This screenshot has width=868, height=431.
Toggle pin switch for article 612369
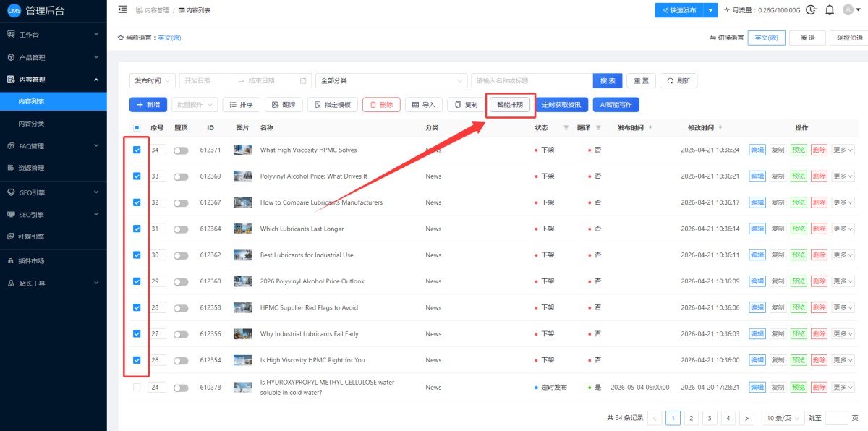click(x=181, y=176)
